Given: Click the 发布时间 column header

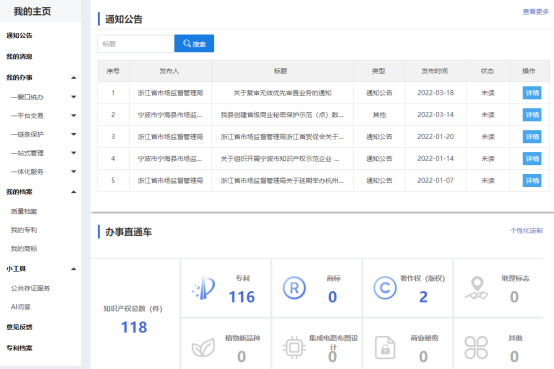Looking at the screenshot, I should pyautogui.click(x=435, y=71).
